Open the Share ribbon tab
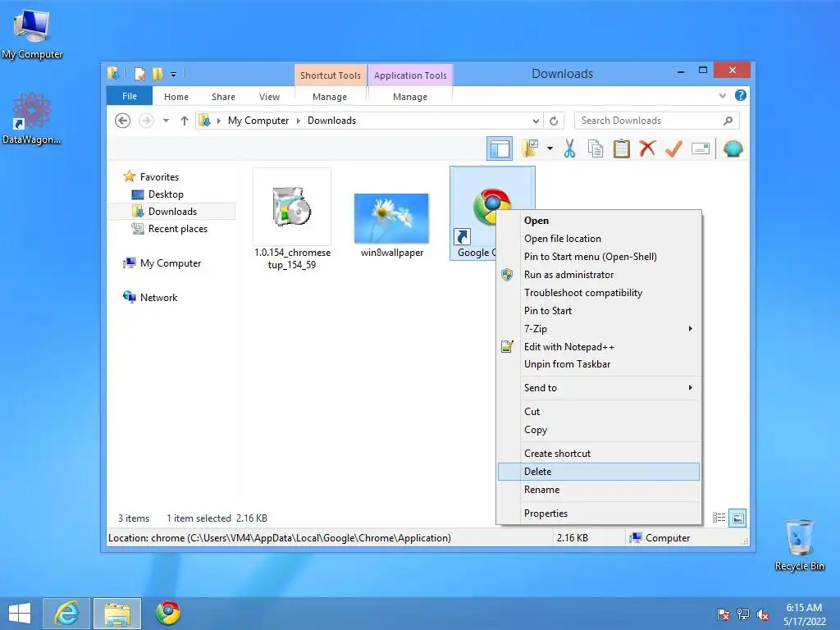840x630 pixels. pos(223,97)
